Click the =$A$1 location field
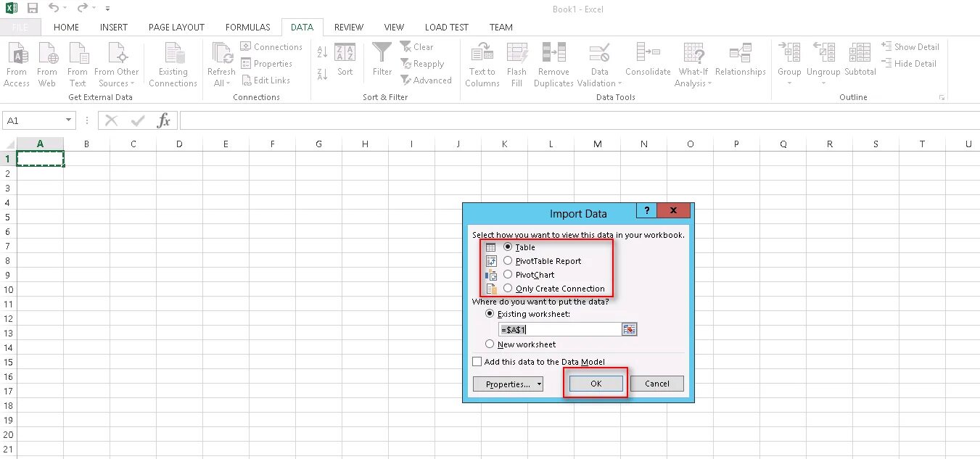This screenshot has width=980, height=459. tap(560, 329)
